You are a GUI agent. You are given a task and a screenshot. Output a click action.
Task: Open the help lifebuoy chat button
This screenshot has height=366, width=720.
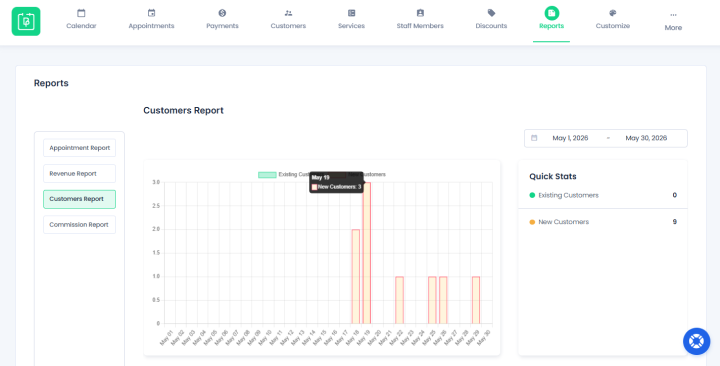[x=696, y=341]
